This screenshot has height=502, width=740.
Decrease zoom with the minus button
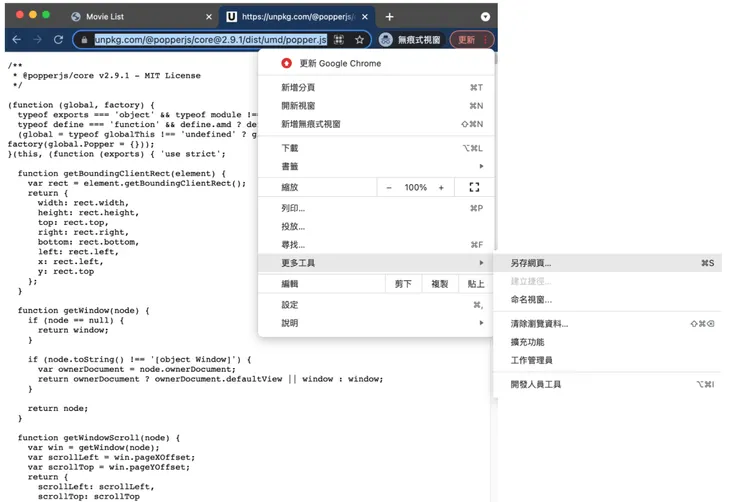(x=389, y=187)
